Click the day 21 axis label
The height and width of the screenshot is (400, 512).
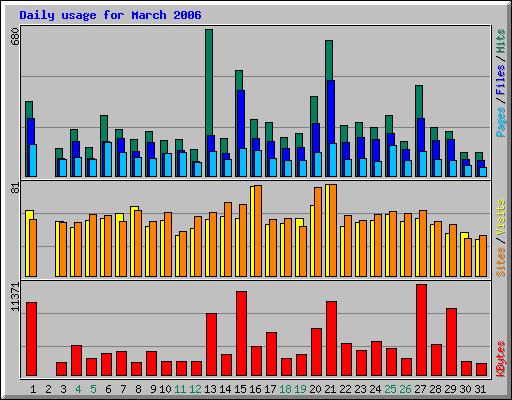330,389
